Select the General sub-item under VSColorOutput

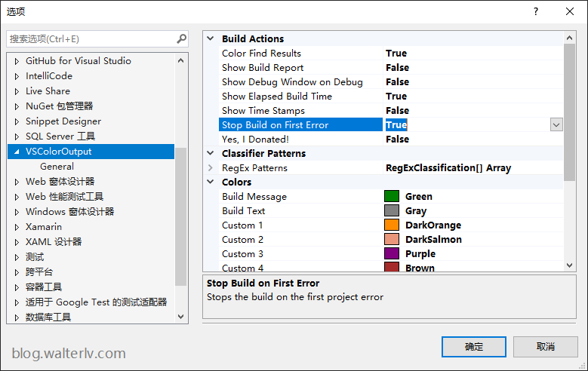click(x=57, y=167)
